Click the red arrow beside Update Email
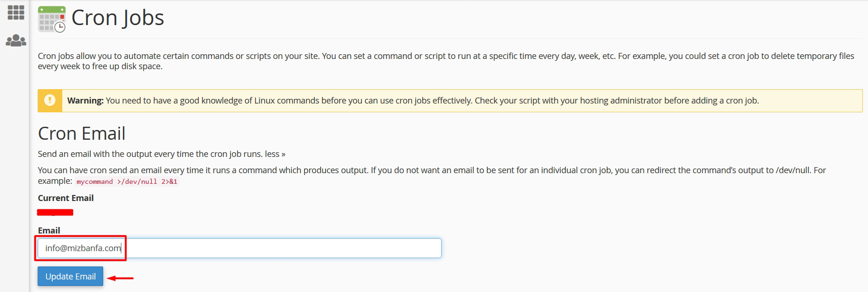 (120, 278)
